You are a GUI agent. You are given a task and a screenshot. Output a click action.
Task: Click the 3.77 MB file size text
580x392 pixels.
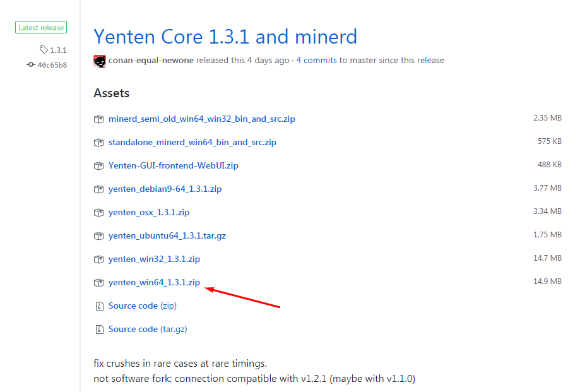[x=547, y=188]
